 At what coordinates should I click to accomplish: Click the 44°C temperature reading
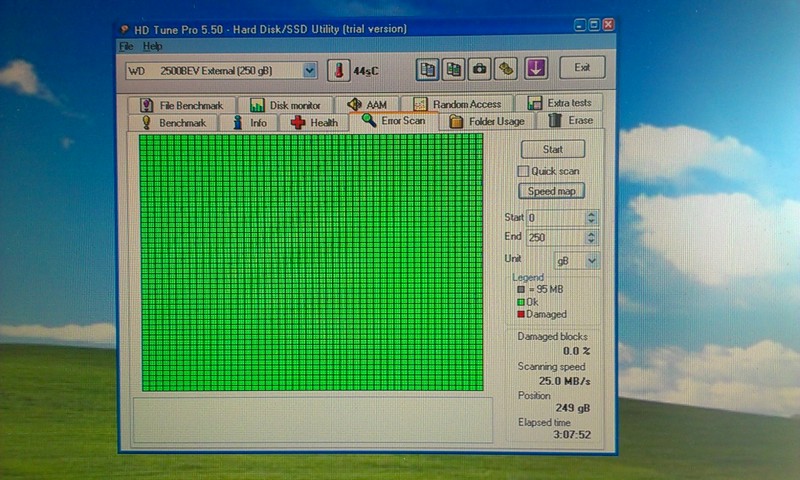366,71
